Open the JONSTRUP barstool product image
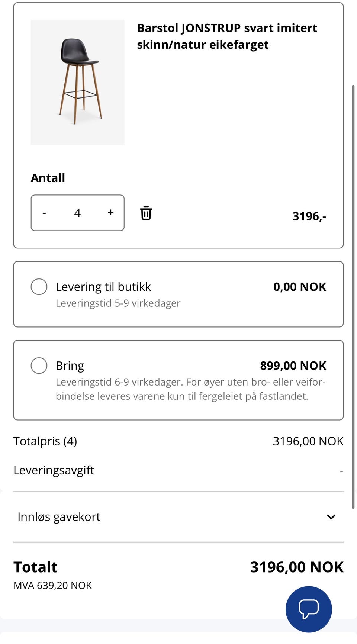This screenshot has height=644, width=357. pos(77,82)
